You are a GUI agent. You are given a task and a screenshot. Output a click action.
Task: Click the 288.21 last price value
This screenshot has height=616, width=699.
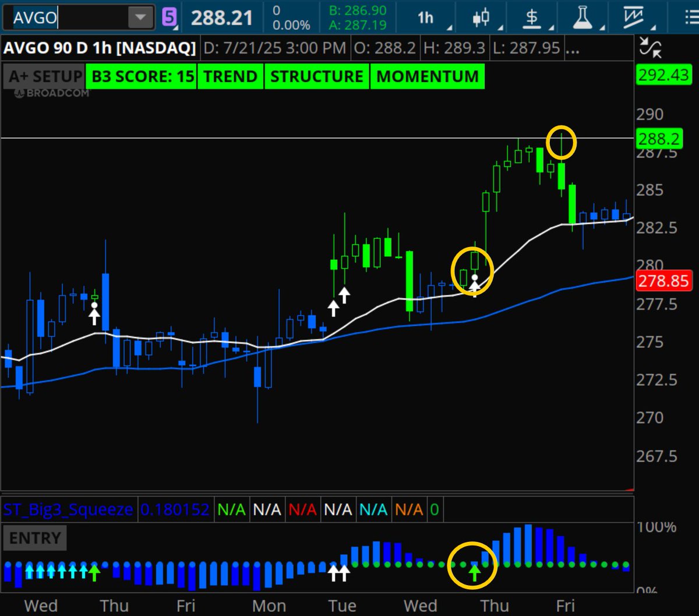(222, 17)
